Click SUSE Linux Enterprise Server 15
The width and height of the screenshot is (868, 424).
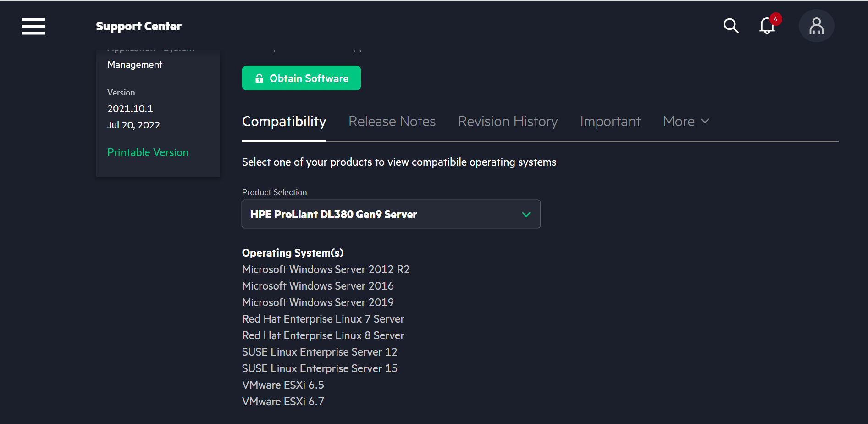(x=320, y=368)
